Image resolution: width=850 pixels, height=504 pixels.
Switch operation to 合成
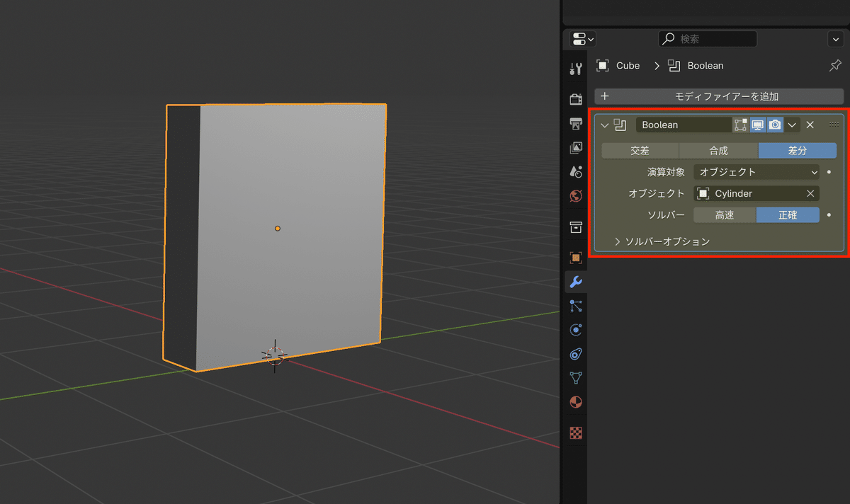tap(718, 151)
